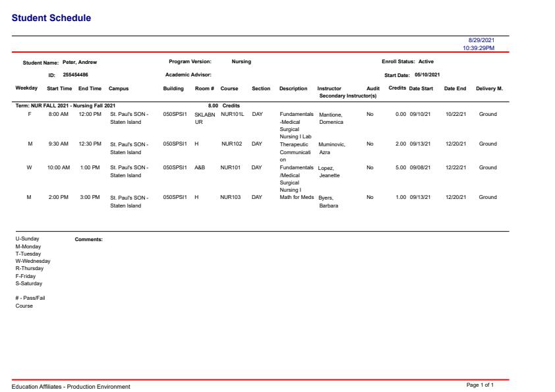The image size is (555, 392).
Task: Click the Page 1 of 1 footer
Action: click(x=480, y=385)
